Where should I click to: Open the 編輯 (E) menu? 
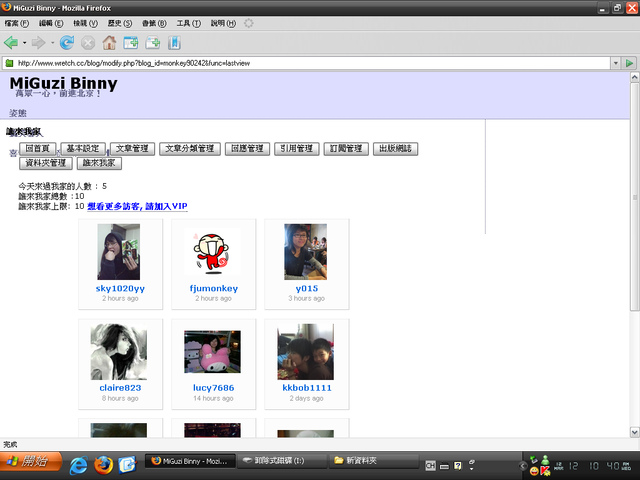point(51,23)
